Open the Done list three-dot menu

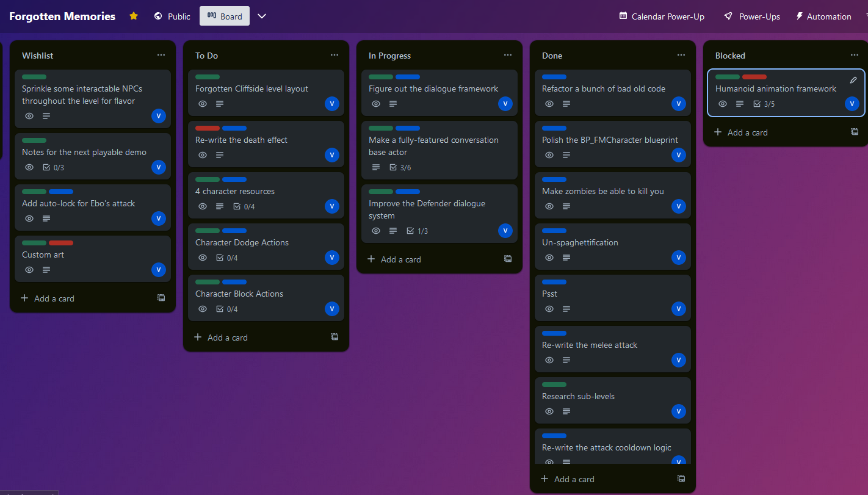pos(681,55)
